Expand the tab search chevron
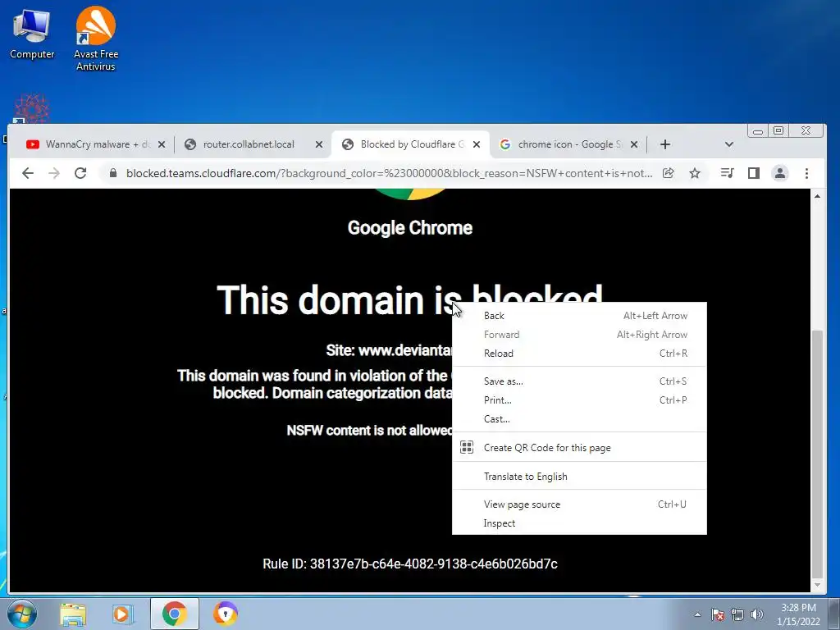The height and width of the screenshot is (630, 840). click(x=728, y=144)
